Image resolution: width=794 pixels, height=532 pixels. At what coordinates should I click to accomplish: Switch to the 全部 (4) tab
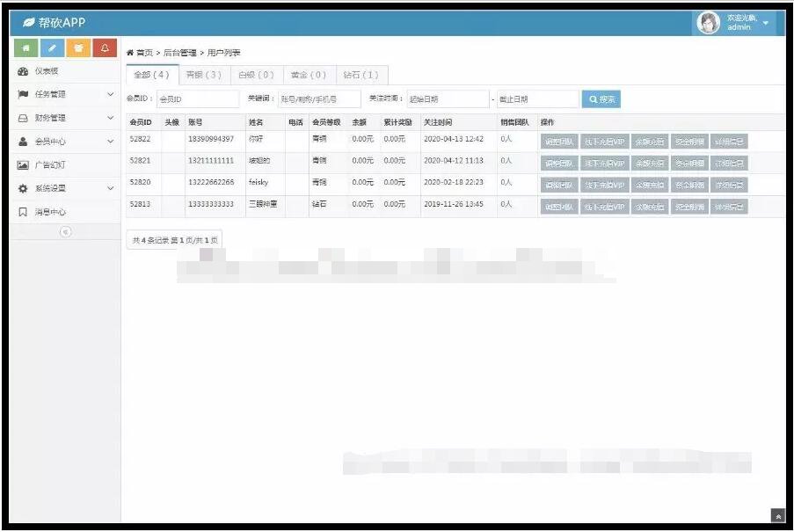coord(152,75)
